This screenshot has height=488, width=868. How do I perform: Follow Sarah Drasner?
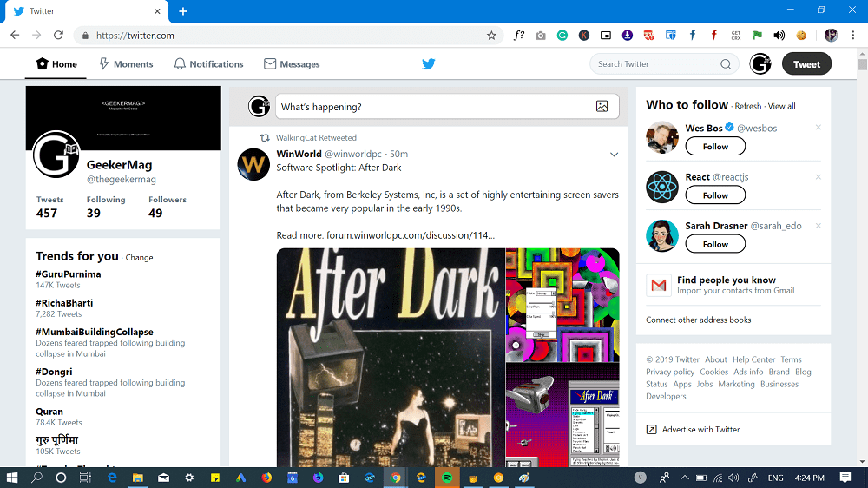point(715,244)
